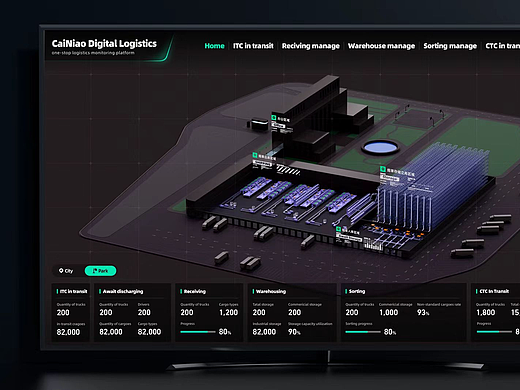Click the Receiving 80% progress value
Image resolution: width=520 pixels, height=390 pixels.
coord(225,332)
